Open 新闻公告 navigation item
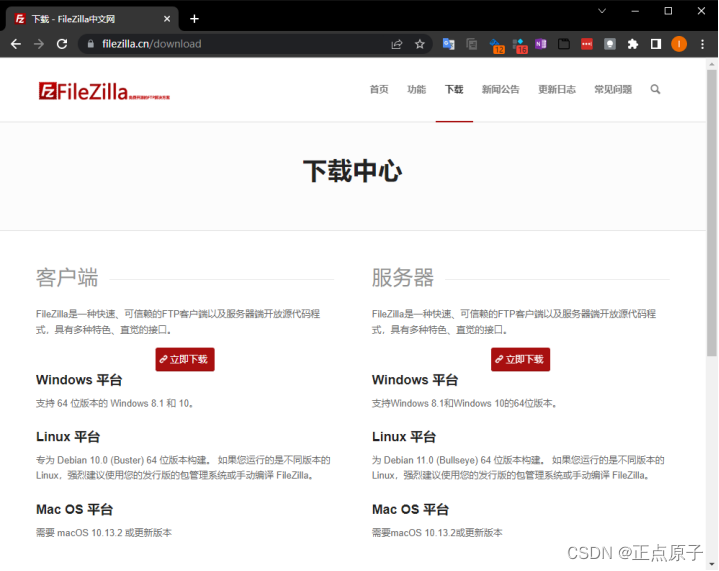 click(501, 89)
